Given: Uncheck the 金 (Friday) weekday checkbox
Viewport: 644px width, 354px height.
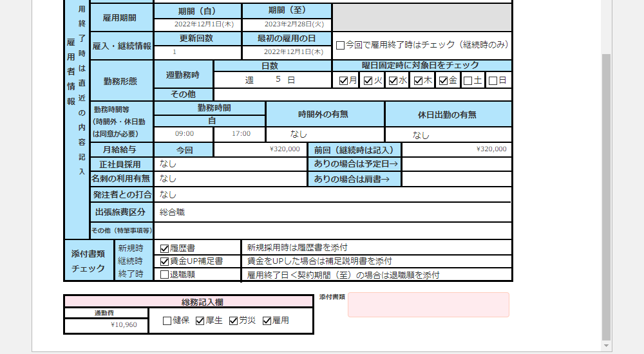Looking at the screenshot, I should click(x=443, y=80).
